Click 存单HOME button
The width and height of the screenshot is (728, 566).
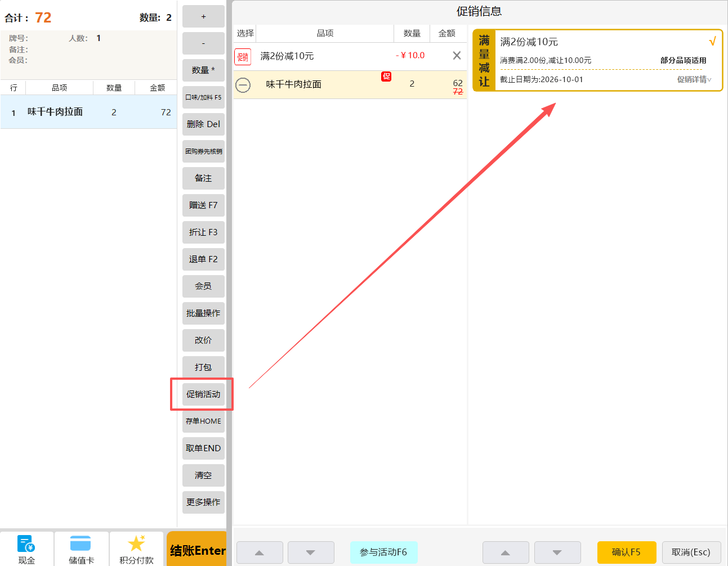coord(203,421)
